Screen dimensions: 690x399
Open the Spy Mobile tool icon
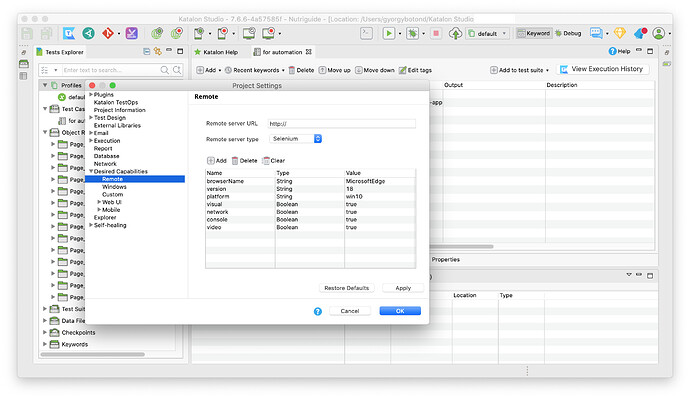click(x=199, y=33)
